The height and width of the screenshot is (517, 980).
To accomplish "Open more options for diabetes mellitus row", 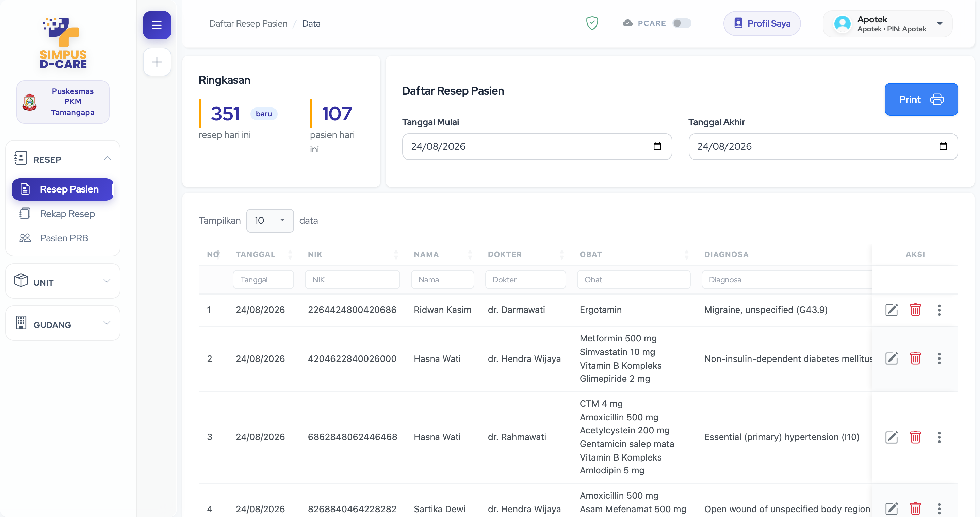I will pos(939,358).
